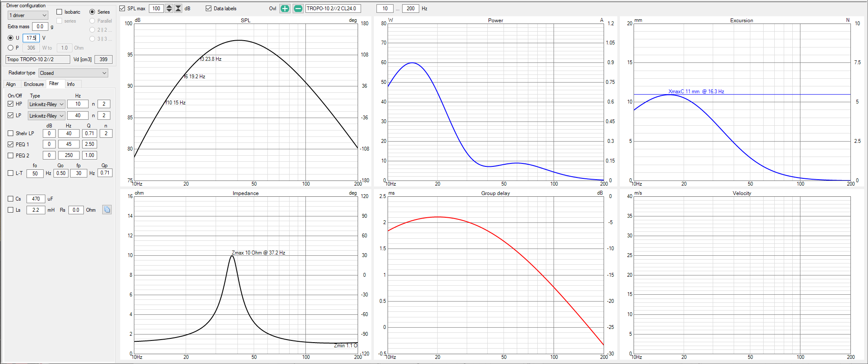Open HP filter type Linkwitz-Riley dropdown
The width and height of the screenshot is (868, 364).
click(47, 104)
